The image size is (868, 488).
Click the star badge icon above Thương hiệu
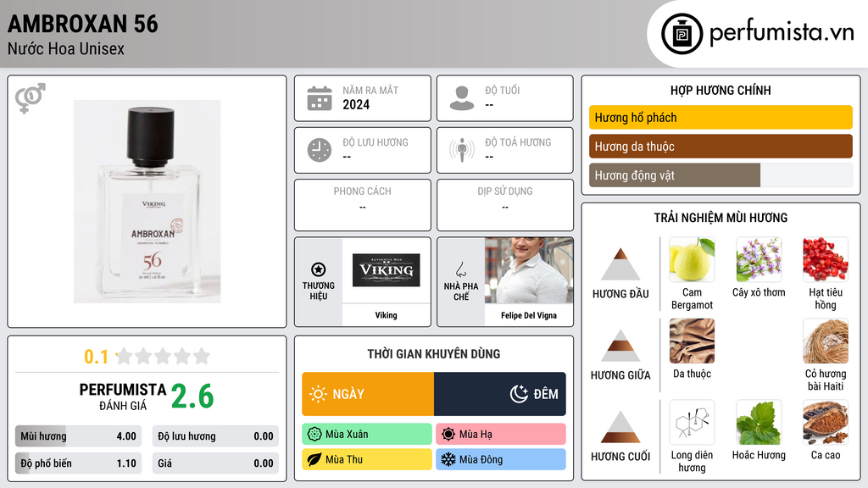319,269
